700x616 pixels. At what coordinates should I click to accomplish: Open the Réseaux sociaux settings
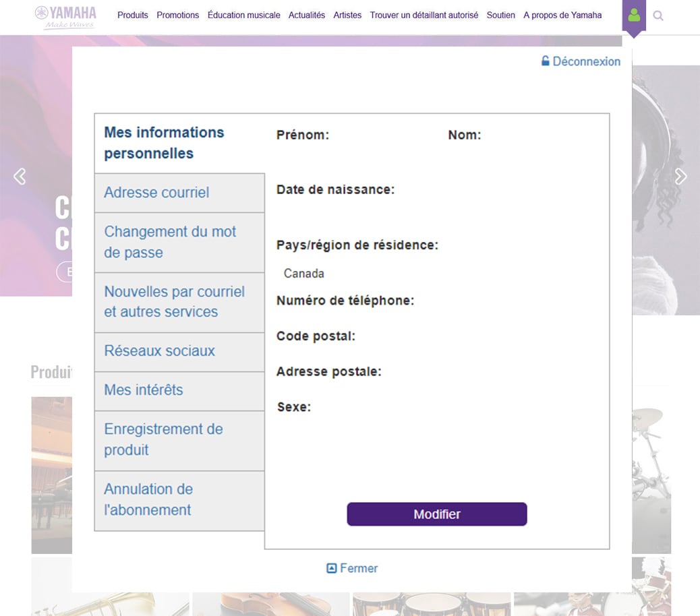[159, 351]
